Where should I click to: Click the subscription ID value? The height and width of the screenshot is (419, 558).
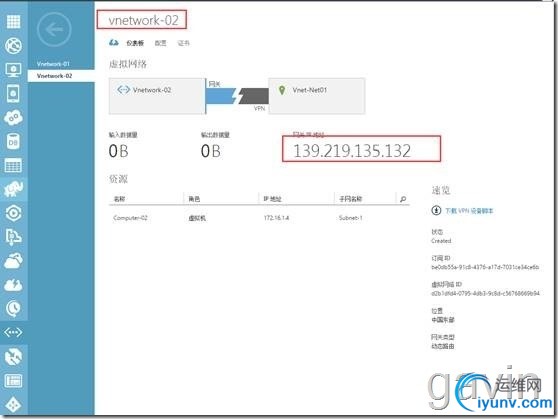485,267
